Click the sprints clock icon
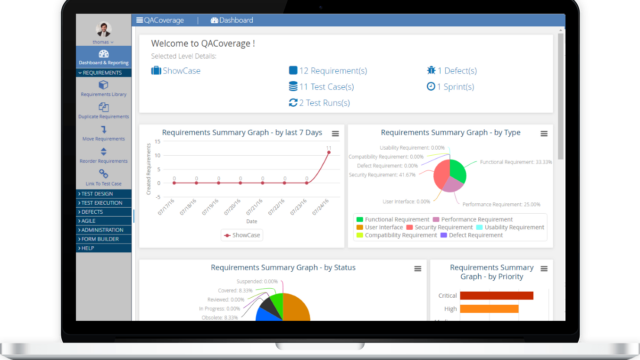This screenshot has width=640, height=360. click(431, 86)
